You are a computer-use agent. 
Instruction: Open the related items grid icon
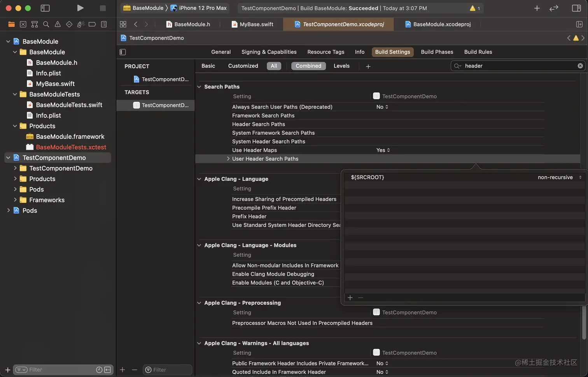point(123,24)
